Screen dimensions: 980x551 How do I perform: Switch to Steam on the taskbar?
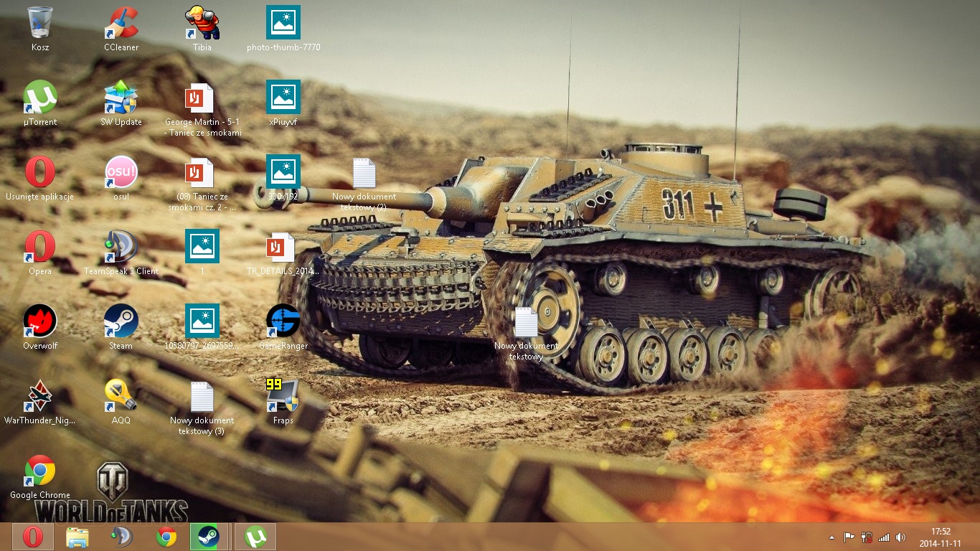pos(210,537)
